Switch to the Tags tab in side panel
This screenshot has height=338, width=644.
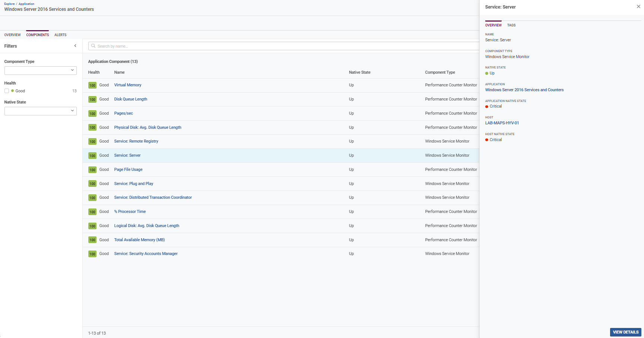pyautogui.click(x=511, y=25)
